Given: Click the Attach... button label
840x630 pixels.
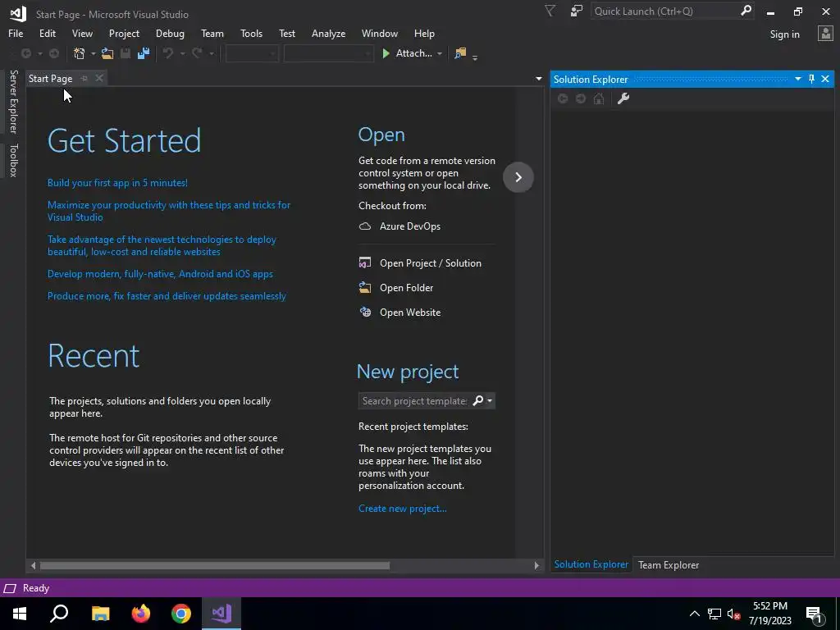Looking at the screenshot, I should coord(413,53).
